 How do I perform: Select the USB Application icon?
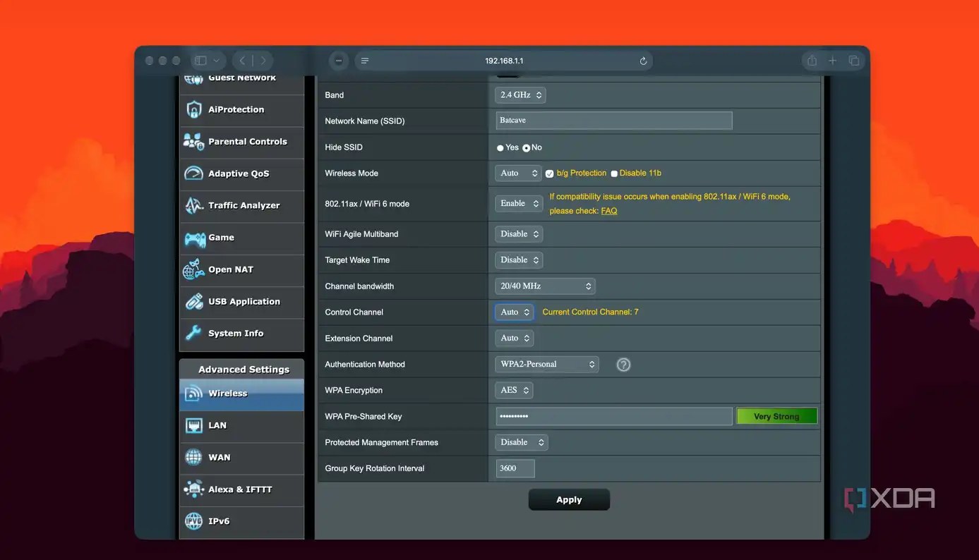pyautogui.click(x=194, y=302)
